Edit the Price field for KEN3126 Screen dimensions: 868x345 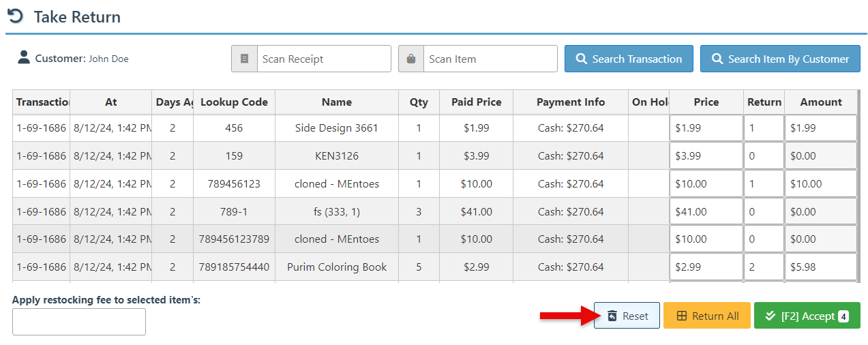pos(706,156)
